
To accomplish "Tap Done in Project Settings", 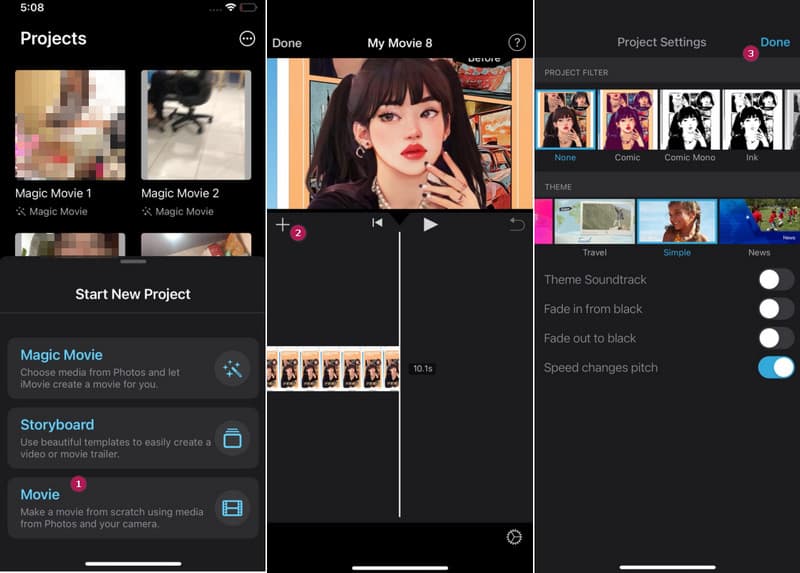I will [775, 42].
